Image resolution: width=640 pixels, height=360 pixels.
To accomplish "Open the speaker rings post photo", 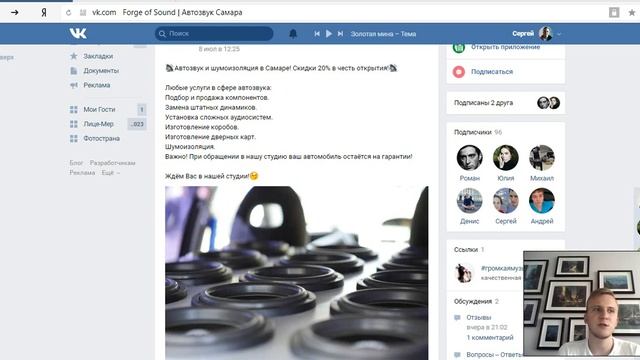I will tap(297, 273).
